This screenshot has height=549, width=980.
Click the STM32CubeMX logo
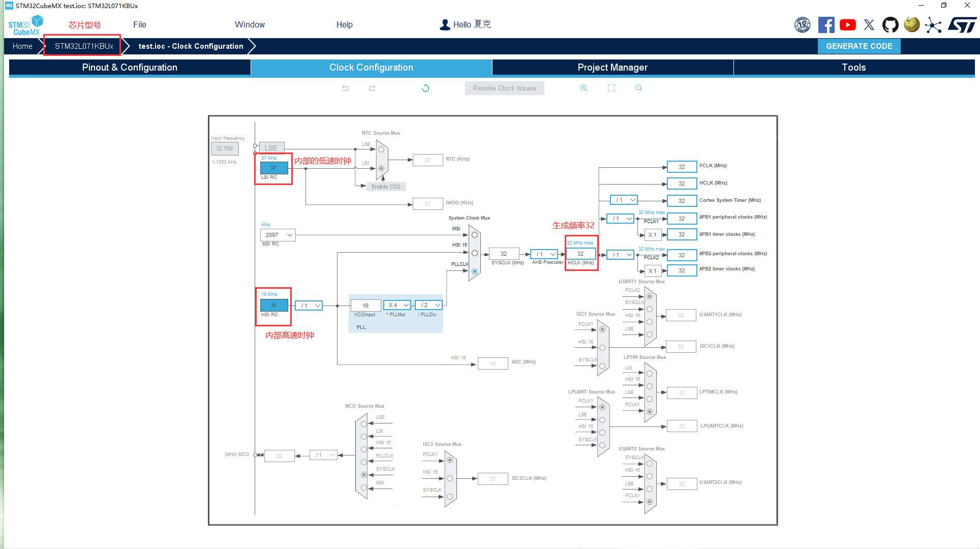[25, 25]
